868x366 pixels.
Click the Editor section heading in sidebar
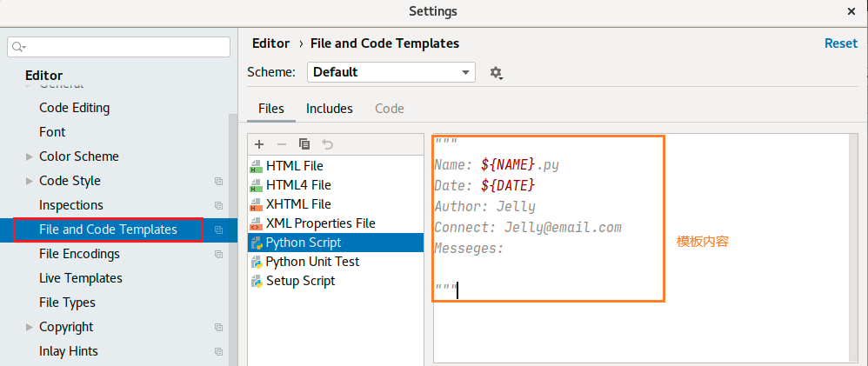click(x=43, y=76)
